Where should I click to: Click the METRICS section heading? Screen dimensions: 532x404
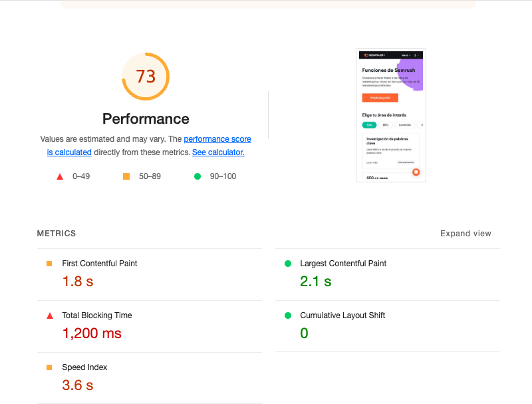point(57,234)
